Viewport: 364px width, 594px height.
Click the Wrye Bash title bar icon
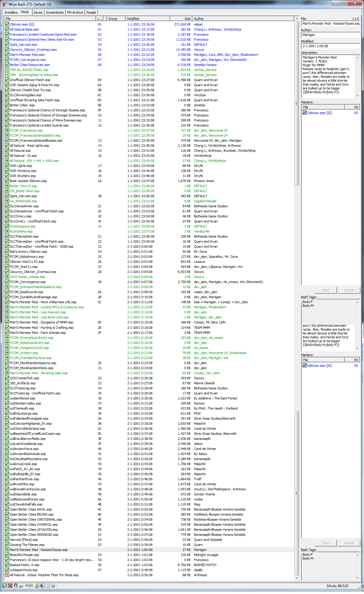pyautogui.click(x=4, y=4)
